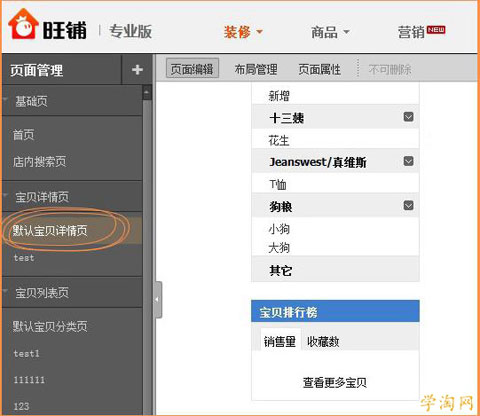Open the 装修 dropdown menu
The width and height of the screenshot is (480, 416).
pyautogui.click(x=243, y=32)
